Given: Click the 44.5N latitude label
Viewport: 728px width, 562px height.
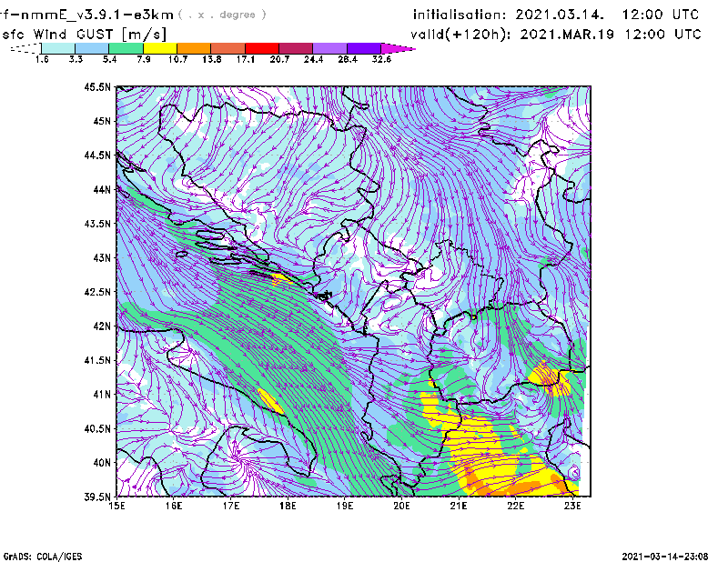Looking at the screenshot, I should (97, 155).
